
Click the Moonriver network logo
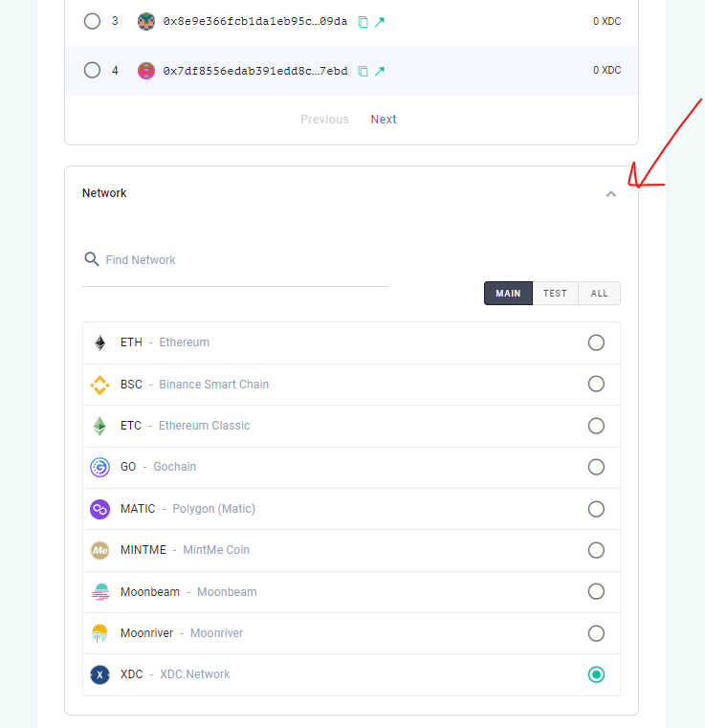point(100,633)
